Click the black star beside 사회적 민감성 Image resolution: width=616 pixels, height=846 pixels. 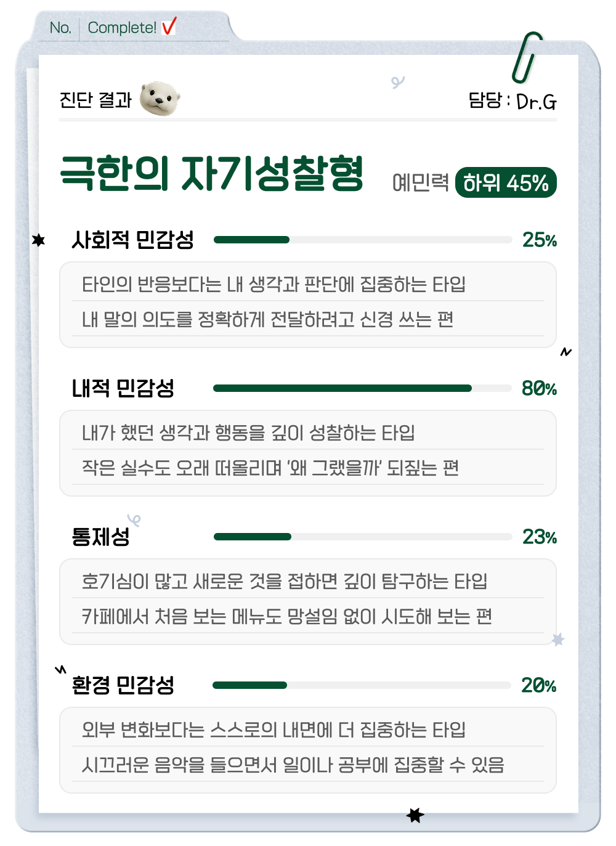39,240
